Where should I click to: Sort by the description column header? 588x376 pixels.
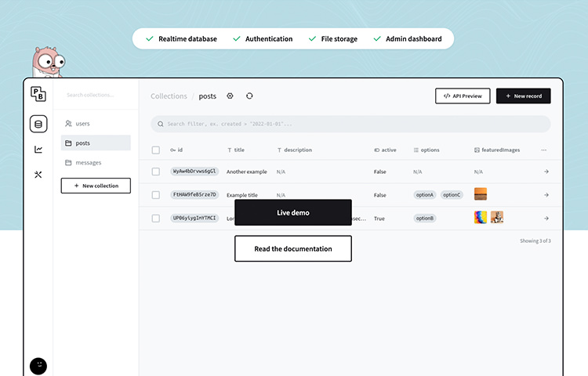point(294,150)
